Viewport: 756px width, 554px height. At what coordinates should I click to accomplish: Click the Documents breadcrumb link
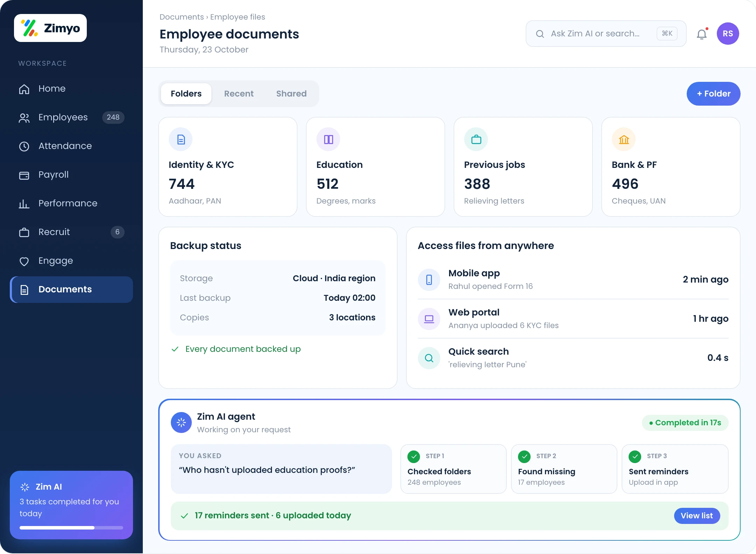pyautogui.click(x=182, y=17)
